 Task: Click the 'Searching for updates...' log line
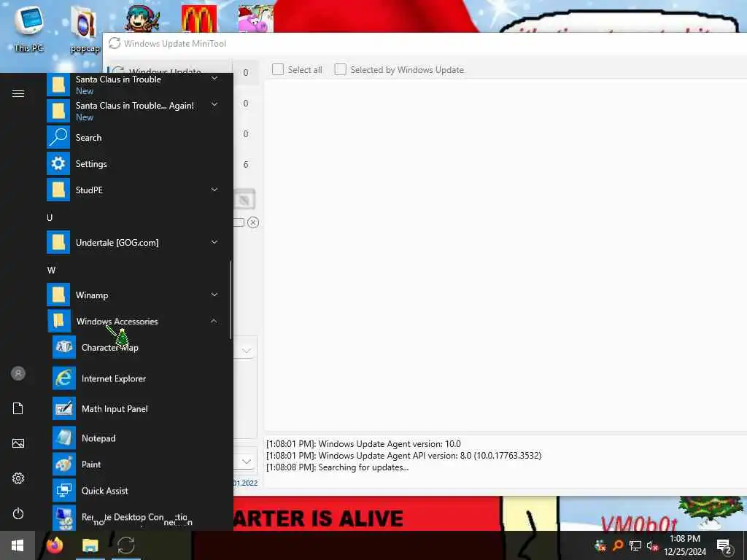(337, 467)
